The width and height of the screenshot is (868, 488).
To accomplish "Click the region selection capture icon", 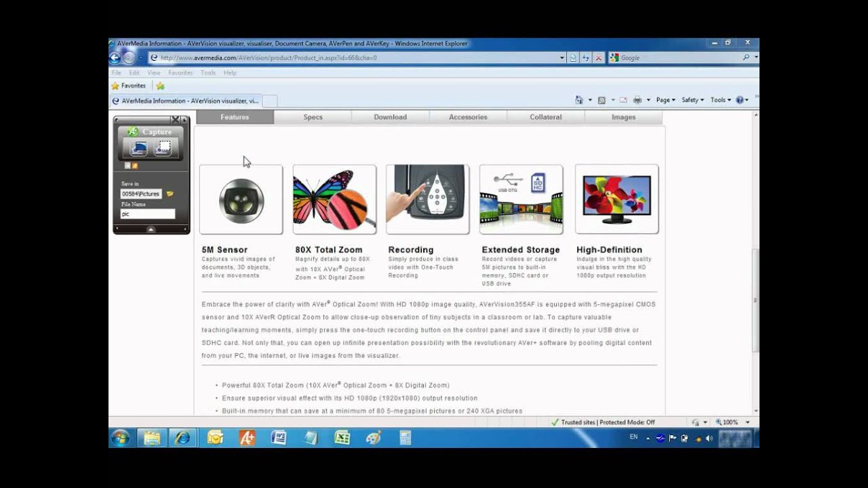I will click(x=163, y=148).
